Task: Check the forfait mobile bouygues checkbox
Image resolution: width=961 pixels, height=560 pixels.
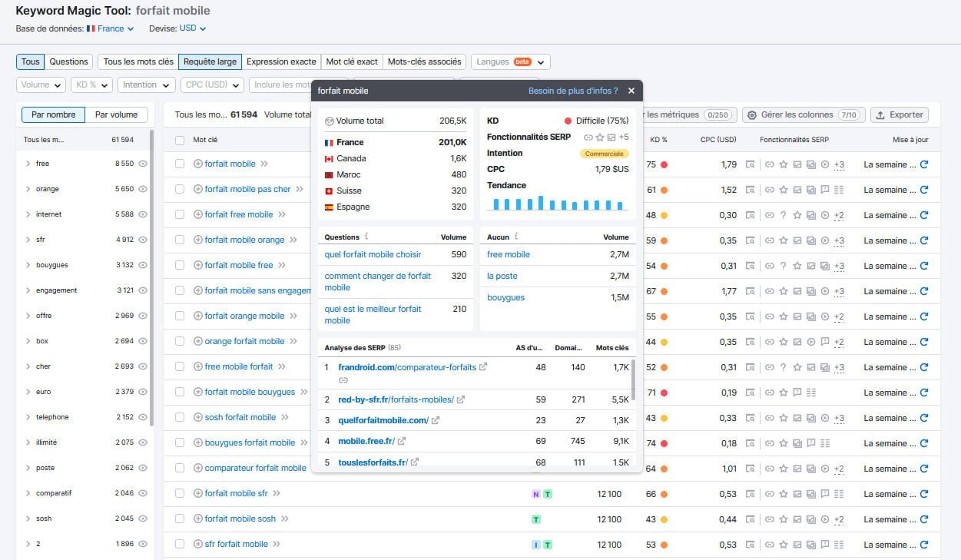Action: tap(180, 392)
